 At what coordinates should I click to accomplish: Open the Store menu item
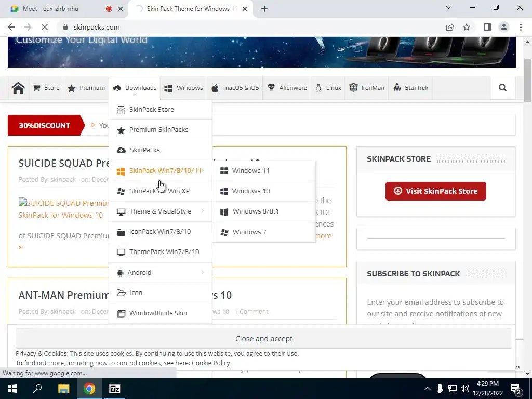pyautogui.click(x=46, y=88)
